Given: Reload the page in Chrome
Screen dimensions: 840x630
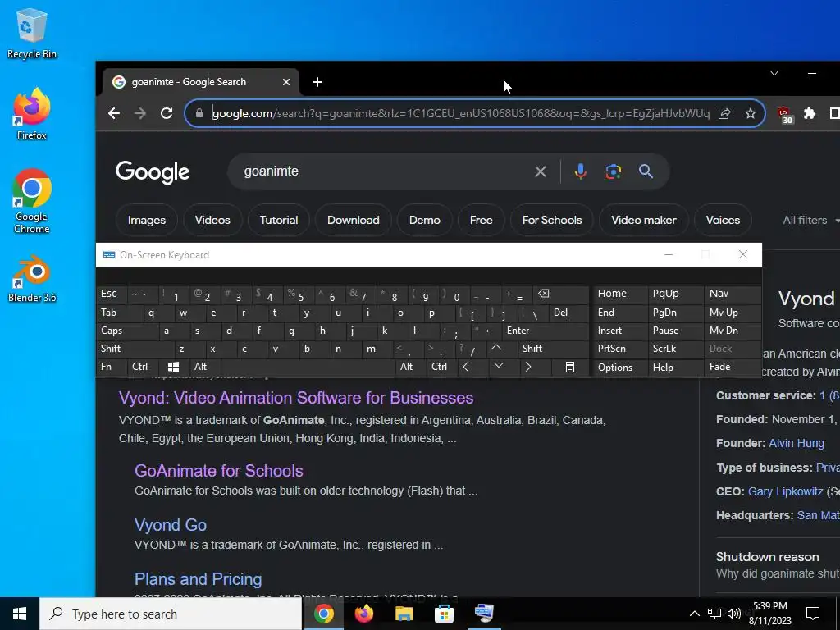Looking at the screenshot, I should (167, 113).
